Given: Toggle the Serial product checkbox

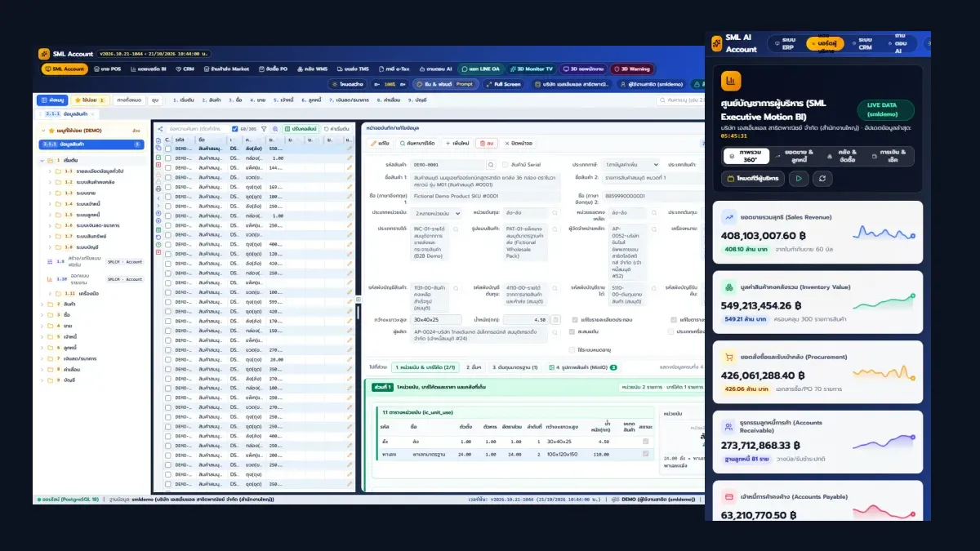Looking at the screenshot, I should pyautogui.click(x=506, y=164).
